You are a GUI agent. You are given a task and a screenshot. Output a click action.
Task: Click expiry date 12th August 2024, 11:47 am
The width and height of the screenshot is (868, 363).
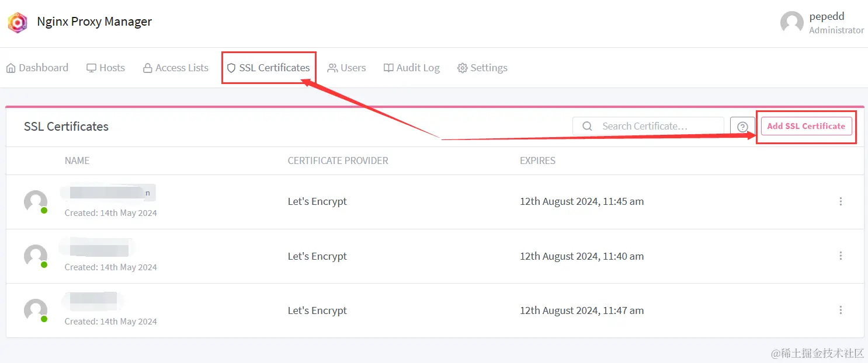(x=582, y=310)
